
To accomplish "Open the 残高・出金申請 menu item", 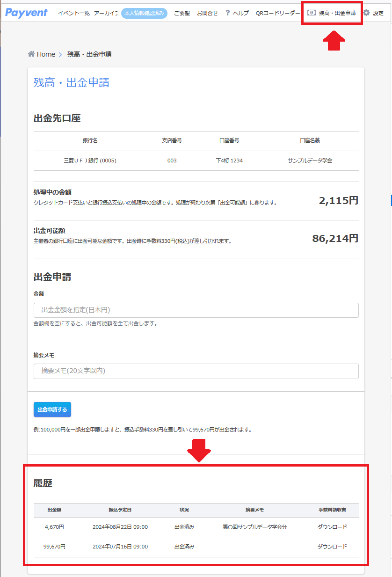I will [x=337, y=13].
